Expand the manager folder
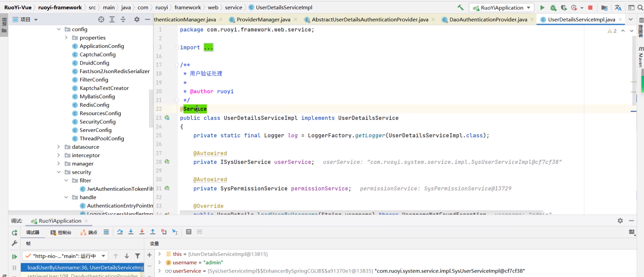The image size is (644, 277). (59, 164)
